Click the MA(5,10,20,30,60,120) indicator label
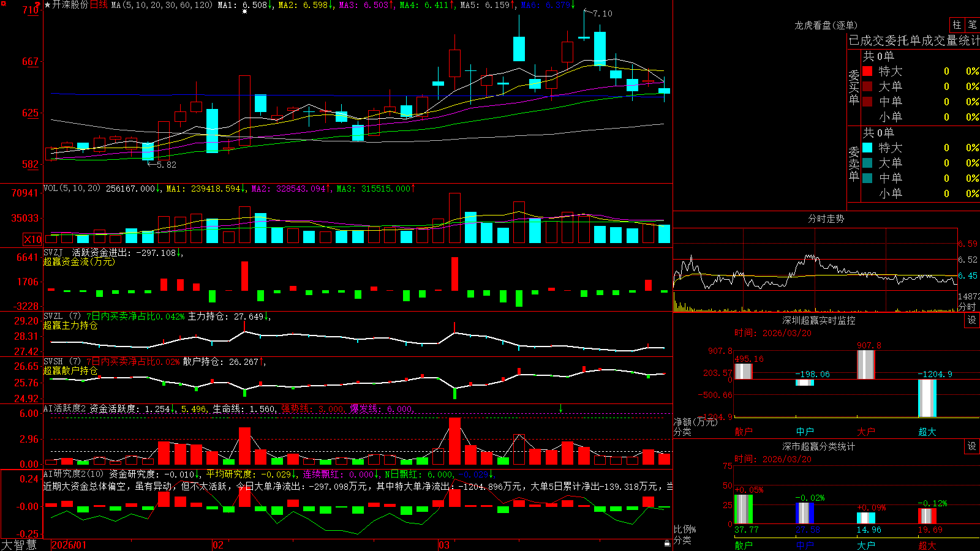This screenshot has height=551, width=980. pos(162,5)
